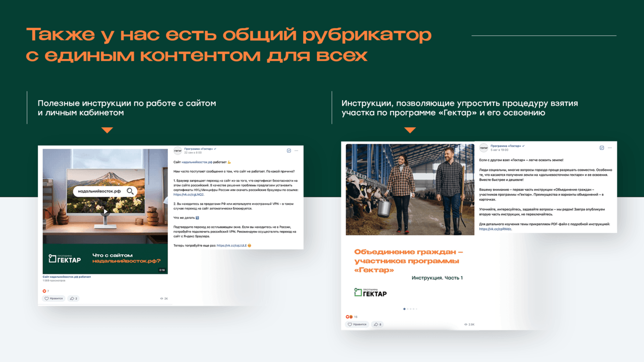Viewport: 644px width, 362px height.
Task: Click the post line 'Что же делать'
Action: click(x=186, y=217)
